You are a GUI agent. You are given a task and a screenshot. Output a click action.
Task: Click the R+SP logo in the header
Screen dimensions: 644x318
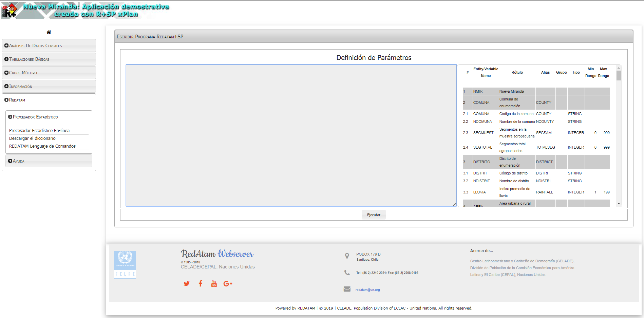click(9, 10)
